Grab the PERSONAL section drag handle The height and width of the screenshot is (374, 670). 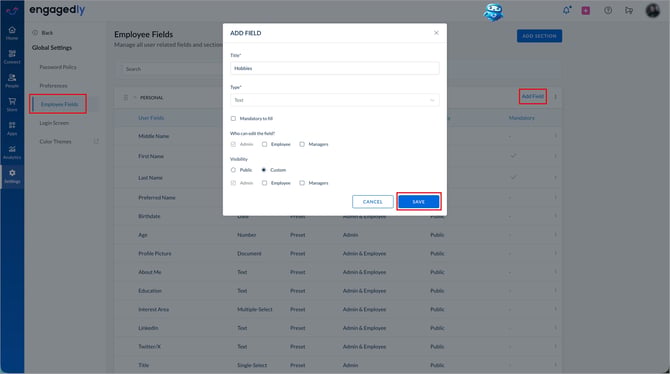[126, 97]
